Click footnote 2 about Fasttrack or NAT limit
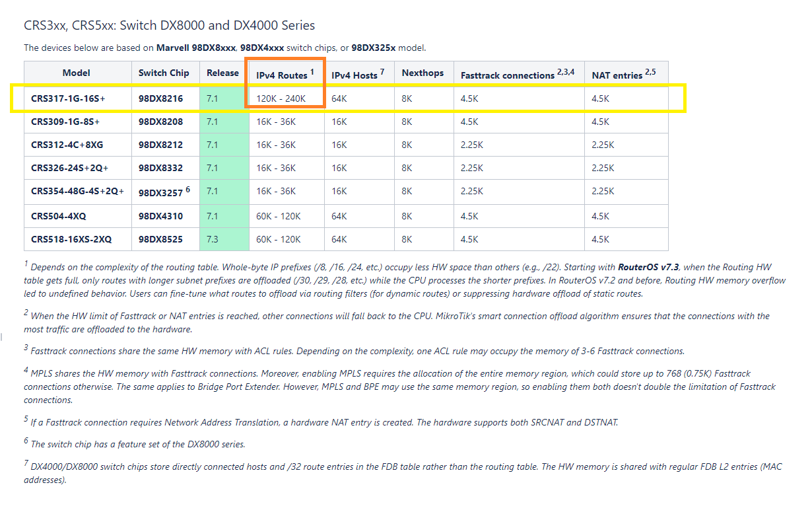812x522 pixels. click(x=397, y=321)
